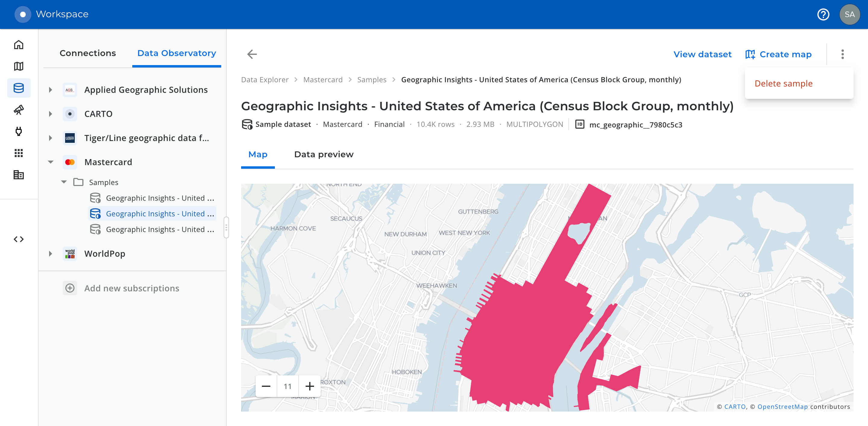The height and width of the screenshot is (426, 868).
Task: Click the Workspace logo icon
Action: pyautogui.click(x=23, y=14)
